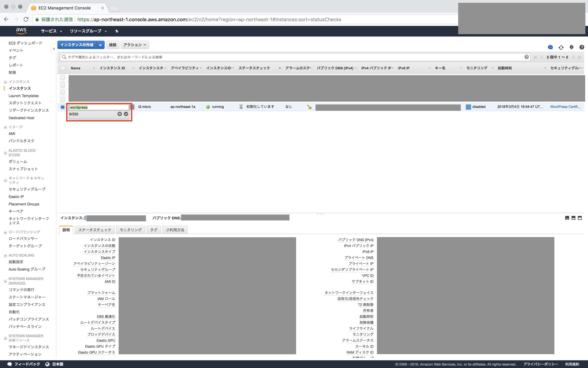Check the fourth instance row checkbox
This screenshot has height=368, width=588.
pyautogui.click(x=63, y=100)
